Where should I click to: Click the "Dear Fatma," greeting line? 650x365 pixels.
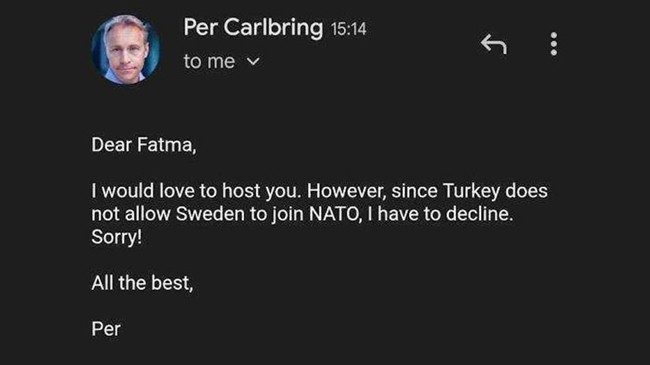click(144, 145)
